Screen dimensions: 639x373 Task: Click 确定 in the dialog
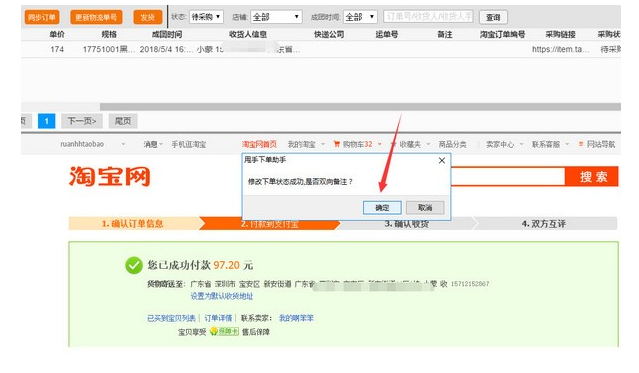click(382, 208)
